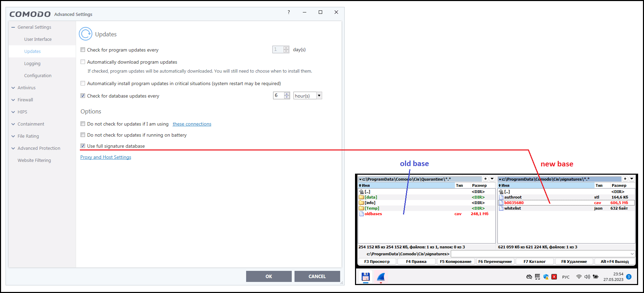Click F3 Просмотр button
Viewport: 644px width, 293px height.
point(377,262)
